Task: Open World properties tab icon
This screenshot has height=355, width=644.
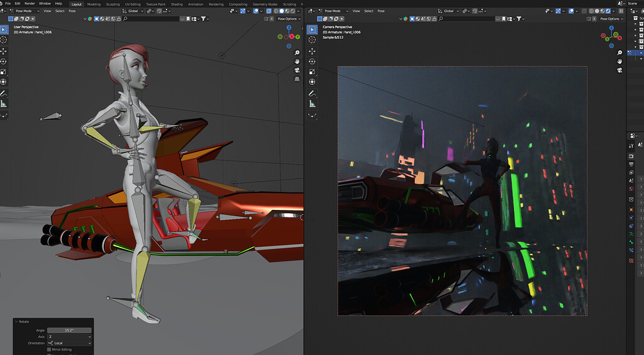Action: 631,188
